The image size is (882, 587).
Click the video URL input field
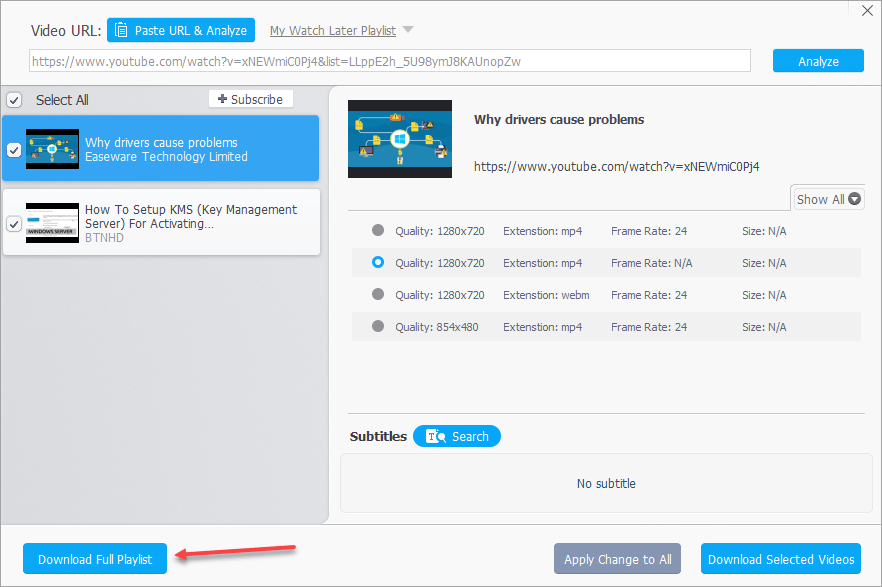390,61
